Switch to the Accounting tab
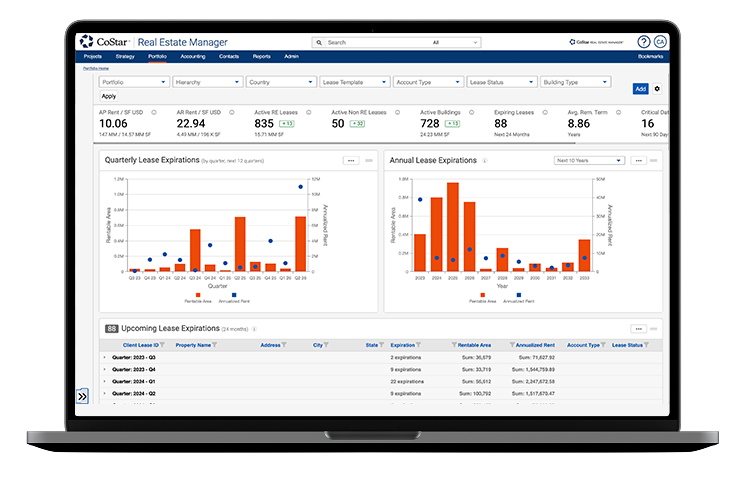 click(x=193, y=57)
